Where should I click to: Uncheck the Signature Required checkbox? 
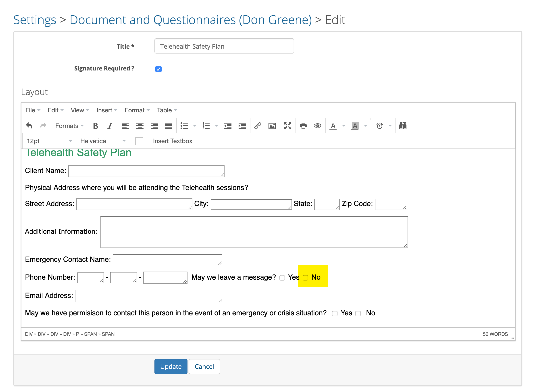(158, 69)
